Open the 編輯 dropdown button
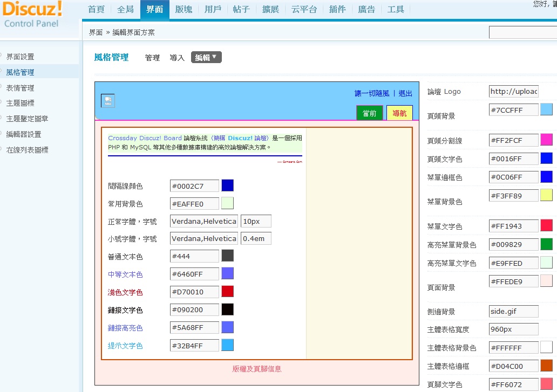Viewport: 557px width, 392px height. pyautogui.click(x=206, y=58)
